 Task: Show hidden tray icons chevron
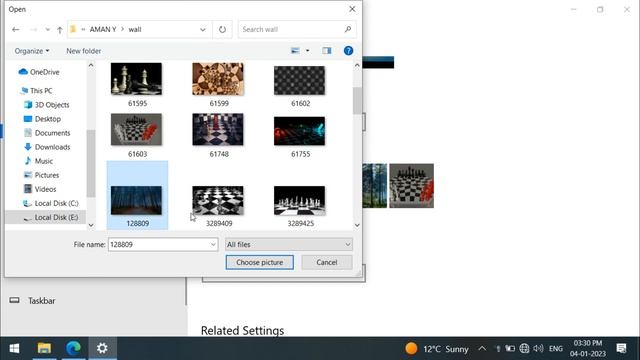point(482,349)
